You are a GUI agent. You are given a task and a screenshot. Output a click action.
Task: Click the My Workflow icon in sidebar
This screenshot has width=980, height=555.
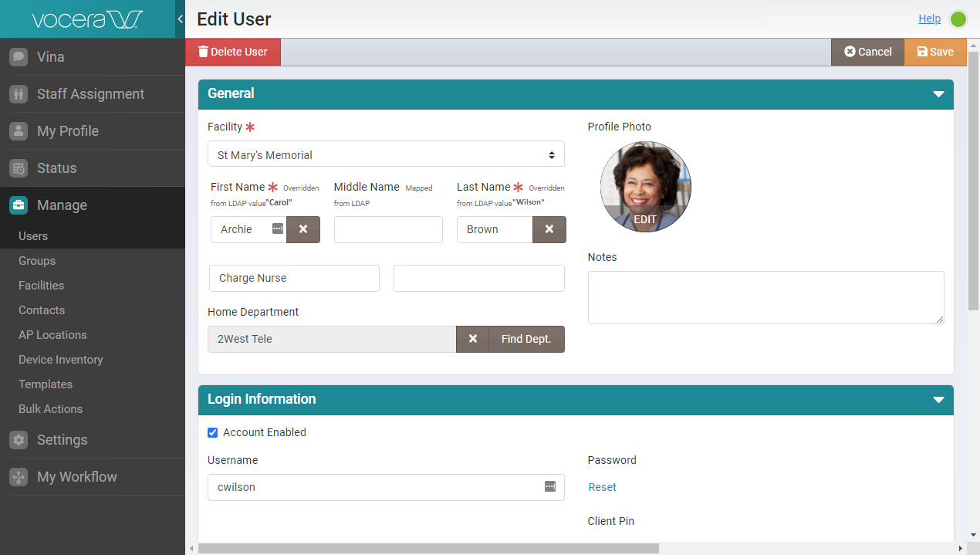coord(19,477)
